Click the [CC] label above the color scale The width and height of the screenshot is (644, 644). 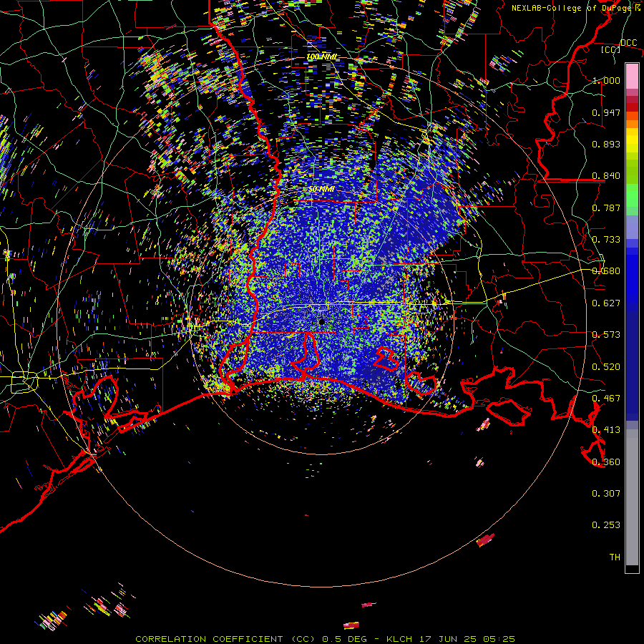(611, 49)
